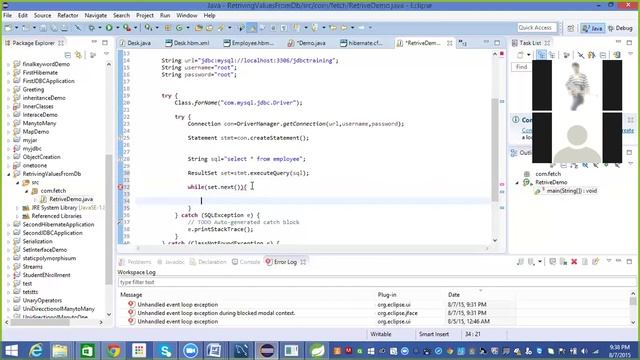Open File Explorer from the taskbar

point(60,351)
